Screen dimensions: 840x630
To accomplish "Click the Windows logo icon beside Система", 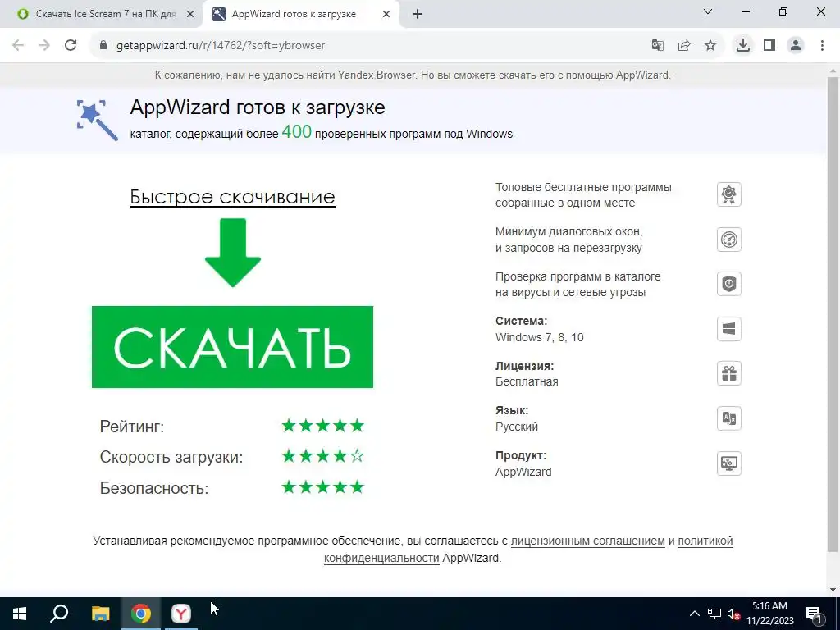I will 728,329.
